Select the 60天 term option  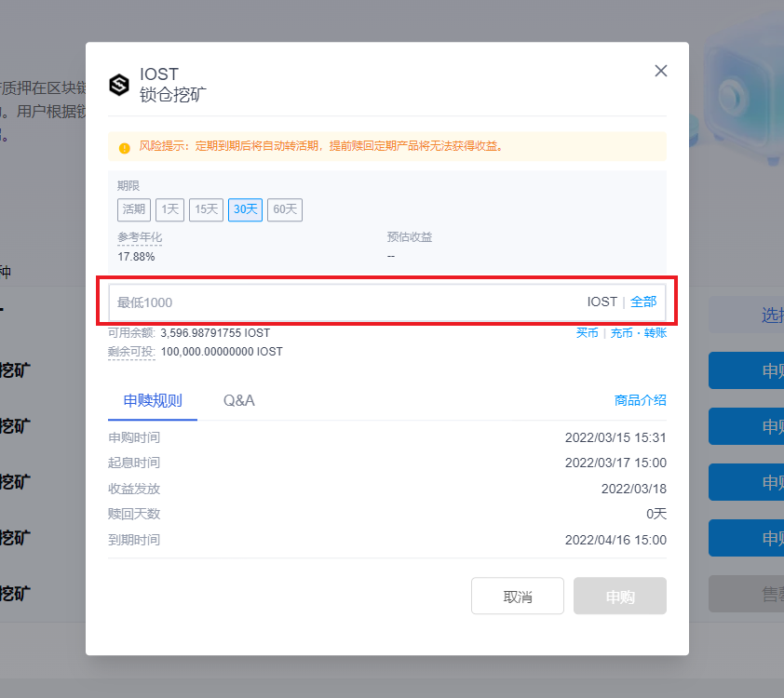[285, 209]
